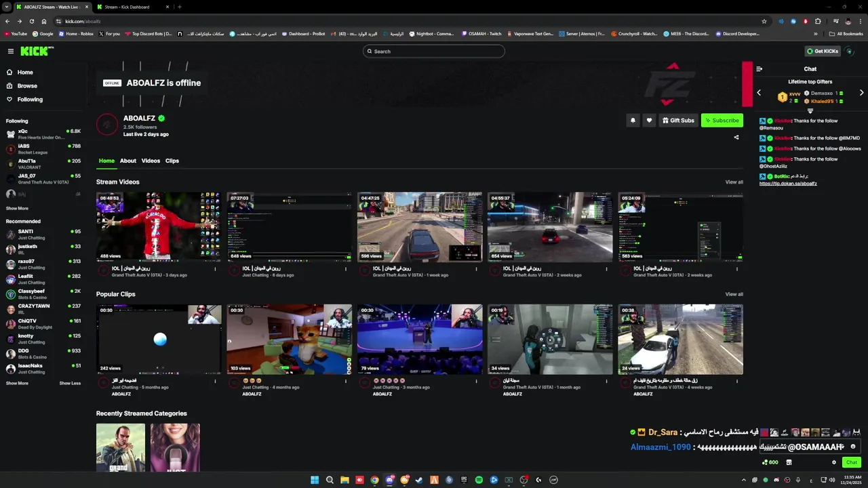Viewport: 868px width, 488px height.
Task: Expand Show More under Following
Action: tap(17, 209)
